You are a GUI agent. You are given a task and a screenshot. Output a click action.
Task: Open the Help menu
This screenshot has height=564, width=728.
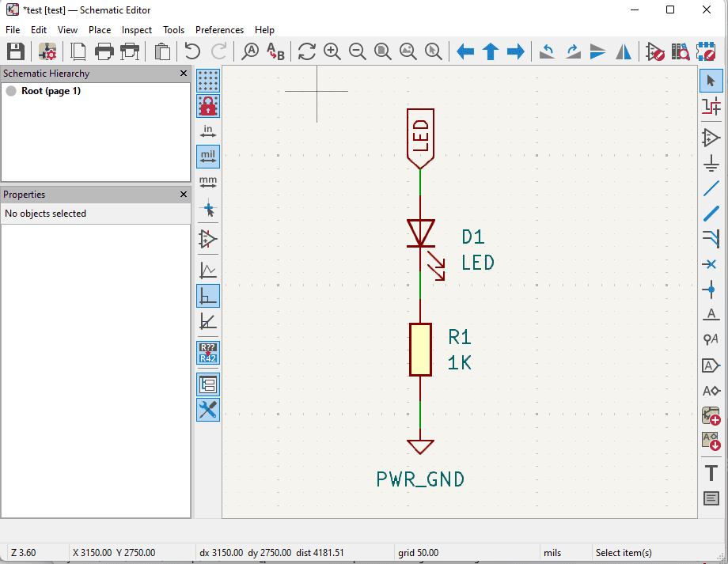pyautogui.click(x=264, y=30)
